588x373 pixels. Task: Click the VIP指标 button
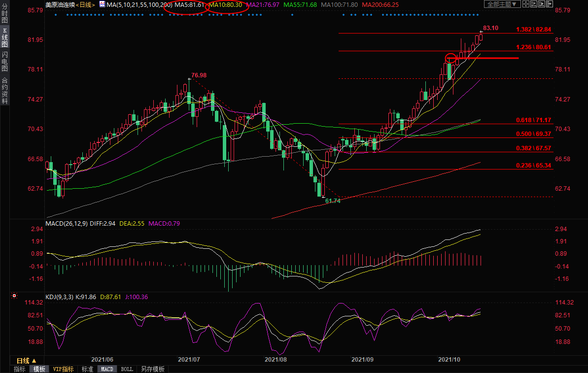(x=63, y=369)
